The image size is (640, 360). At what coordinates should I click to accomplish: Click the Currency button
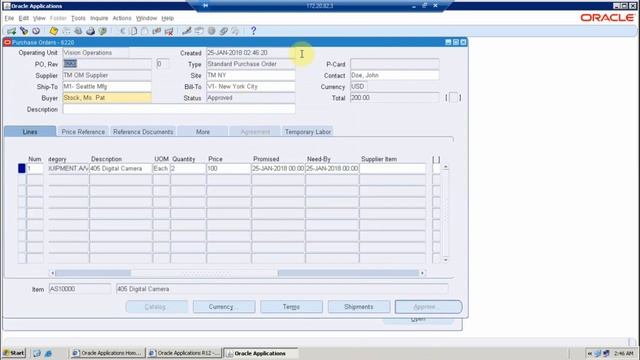(x=224, y=307)
